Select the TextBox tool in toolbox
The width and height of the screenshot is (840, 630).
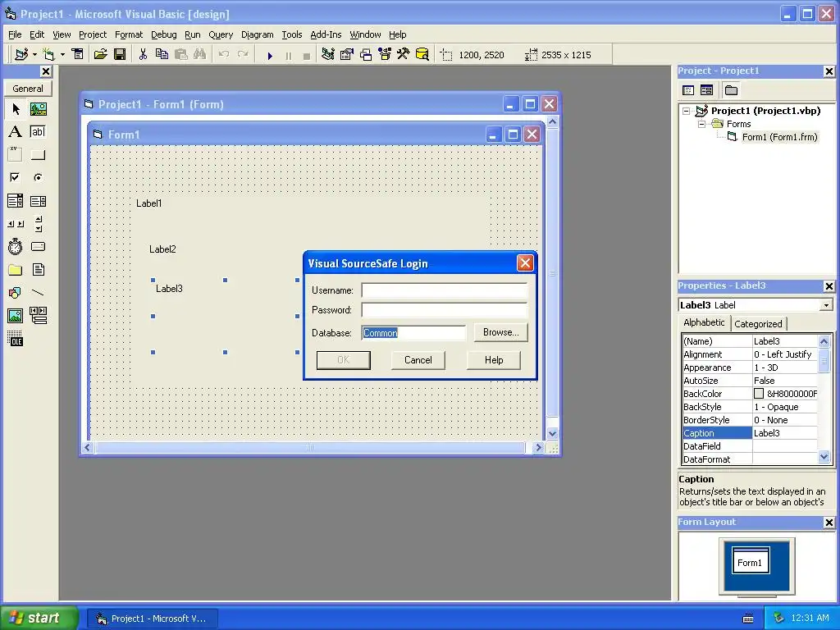click(x=38, y=132)
